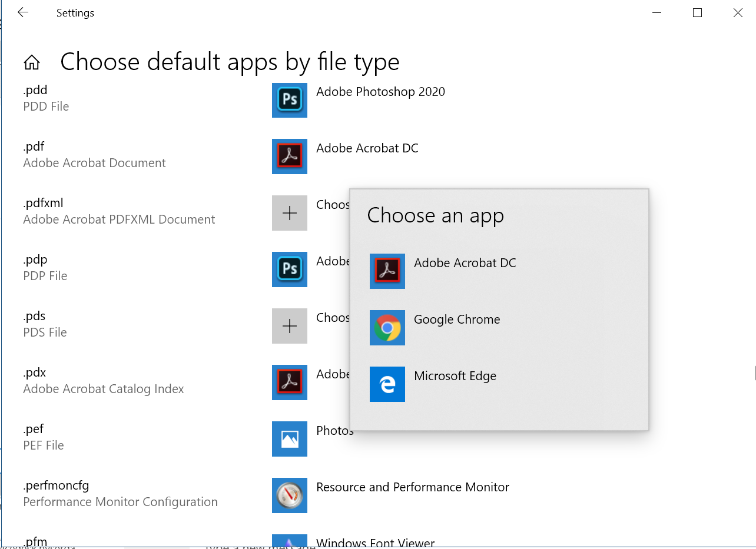Click the Settings window title text
756x549 pixels.
point(75,13)
